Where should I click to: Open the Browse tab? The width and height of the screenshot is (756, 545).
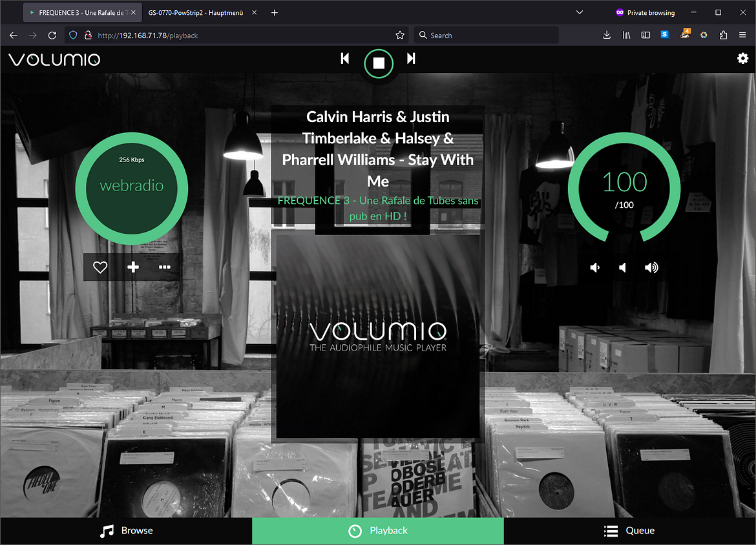click(126, 531)
